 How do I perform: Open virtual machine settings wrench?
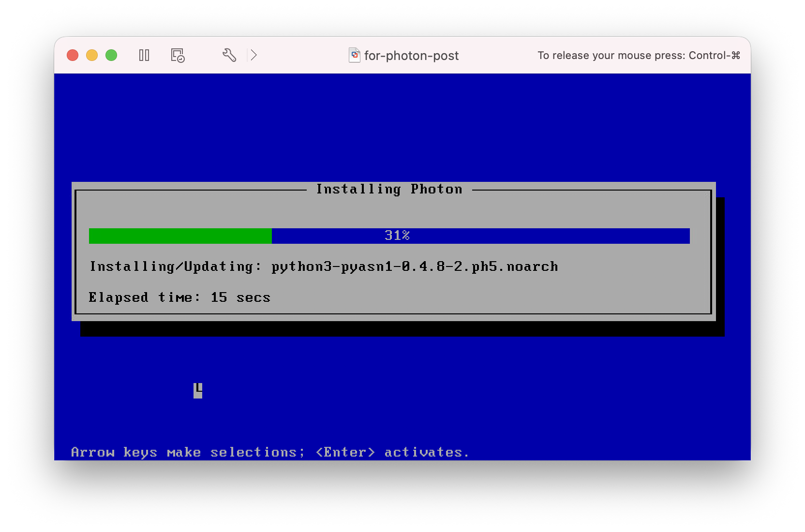tap(229, 55)
